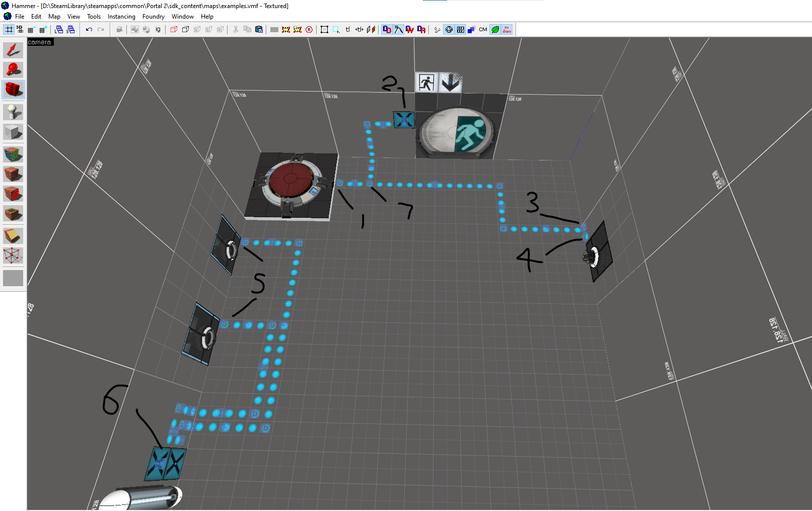Toggle the DR display button
Image resolution: width=812 pixels, height=511 pixels.
point(421,30)
